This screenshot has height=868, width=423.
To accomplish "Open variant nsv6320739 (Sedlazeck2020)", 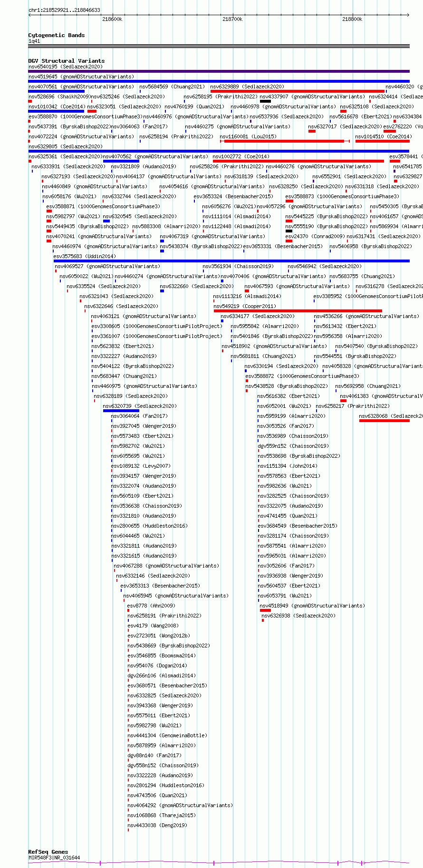I will point(140,406).
